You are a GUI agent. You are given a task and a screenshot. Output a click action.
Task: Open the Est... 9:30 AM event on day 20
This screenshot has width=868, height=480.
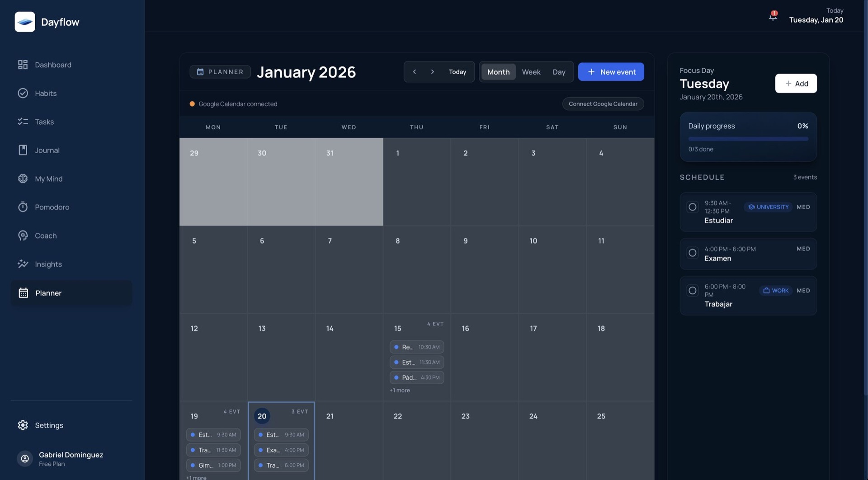pos(281,435)
